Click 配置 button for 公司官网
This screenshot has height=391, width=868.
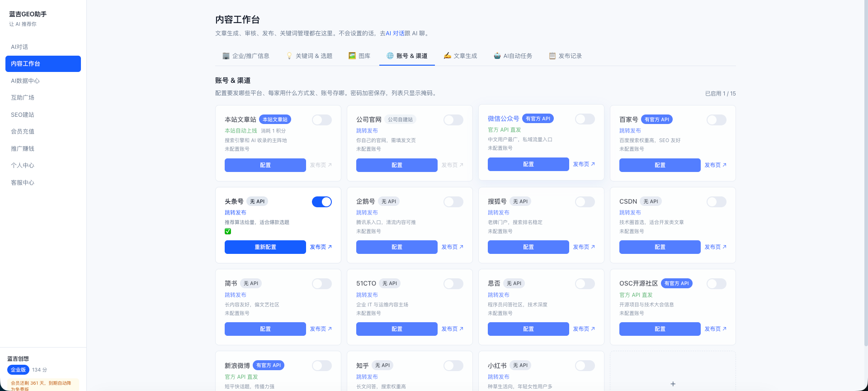(x=397, y=165)
